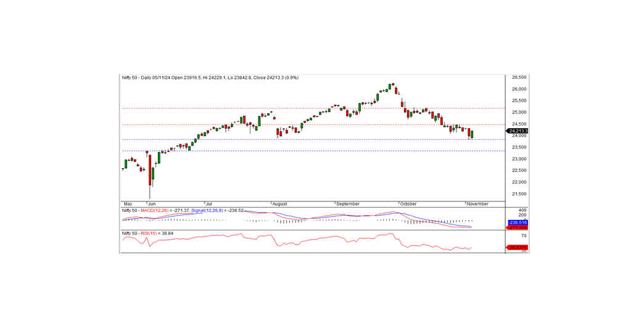Select the RSI(15) = 38.84 label

coord(157,233)
